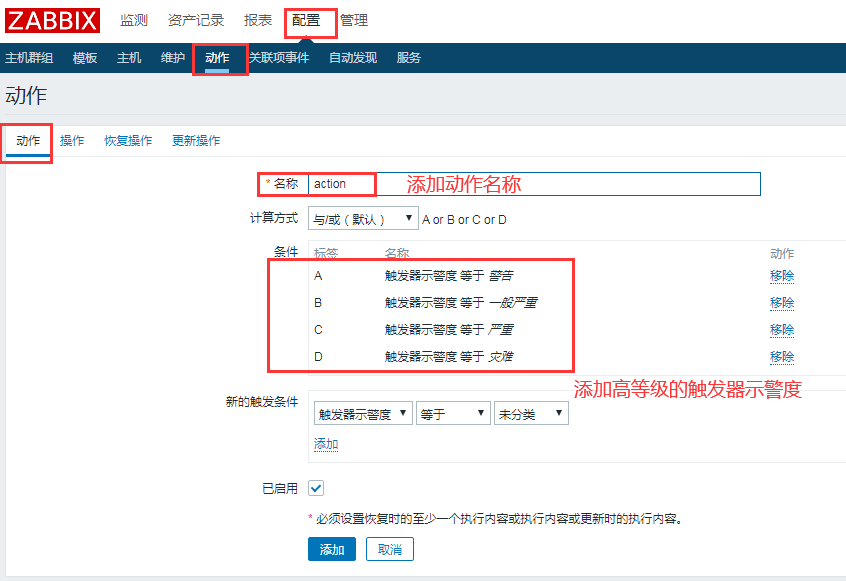Click the 取消 button
The image size is (846, 581).
[390, 549]
